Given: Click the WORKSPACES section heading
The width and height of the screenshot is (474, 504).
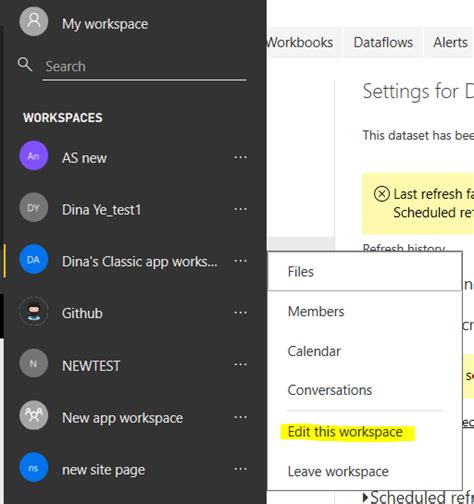Looking at the screenshot, I should pos(63,118).
